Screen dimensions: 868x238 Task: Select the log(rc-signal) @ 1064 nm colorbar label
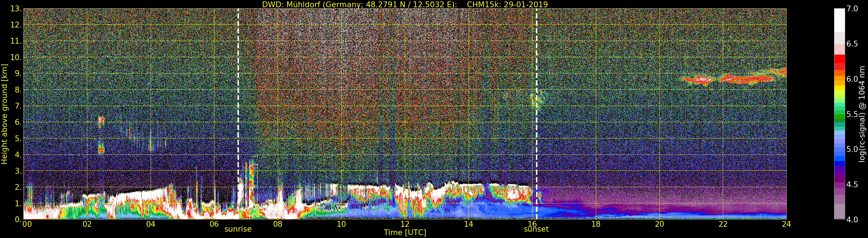tap(862, 114)
